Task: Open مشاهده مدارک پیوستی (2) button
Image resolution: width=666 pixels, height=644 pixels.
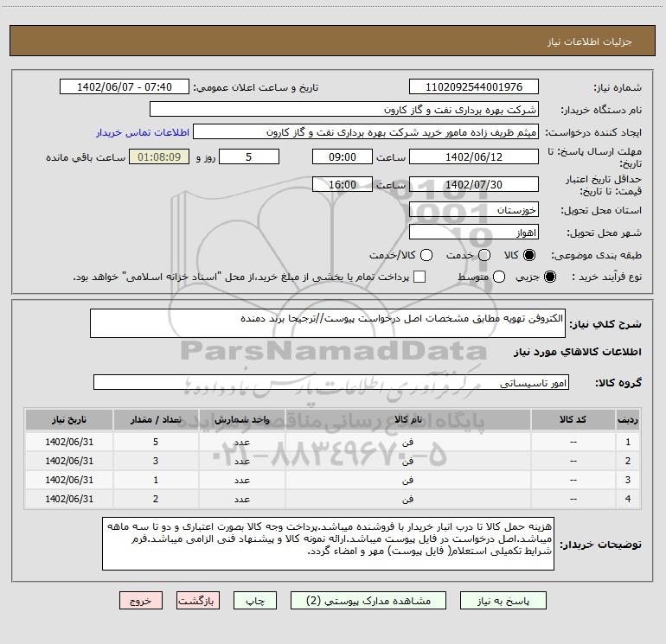Action: click(x=368, y=601)
